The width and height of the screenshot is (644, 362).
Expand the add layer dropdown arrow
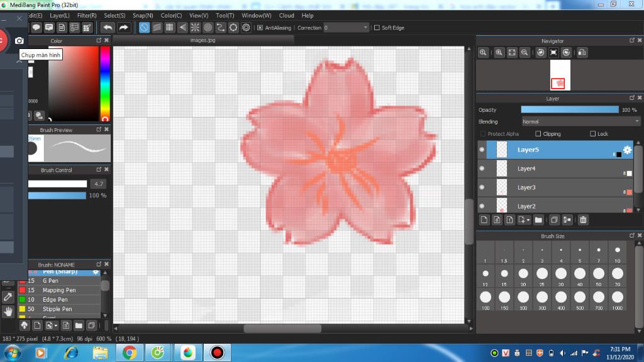click(x=528, y=220)
